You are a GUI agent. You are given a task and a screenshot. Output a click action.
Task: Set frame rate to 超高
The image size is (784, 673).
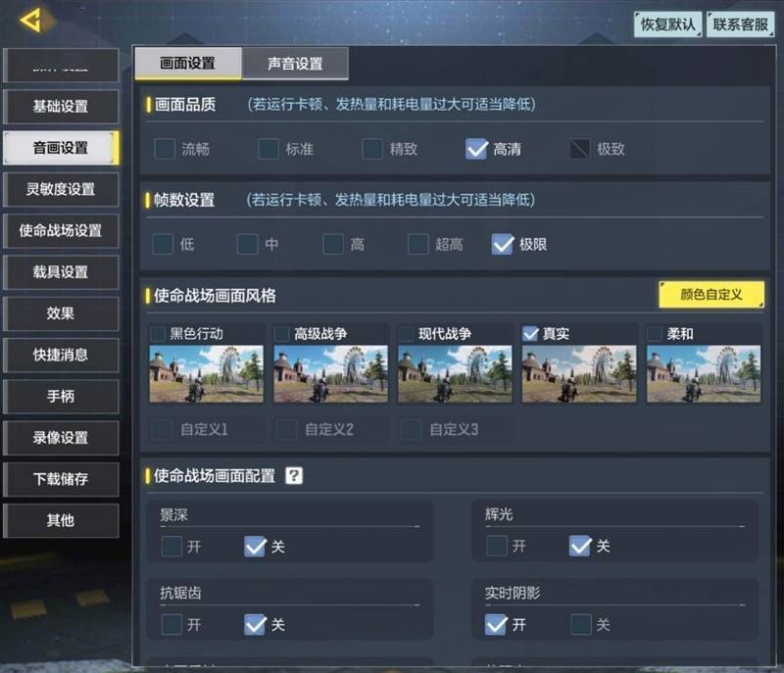click(x=418, y=244)
